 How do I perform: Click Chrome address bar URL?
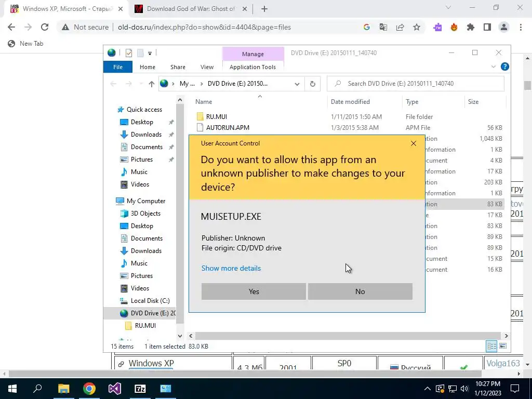tap(204, 27)
